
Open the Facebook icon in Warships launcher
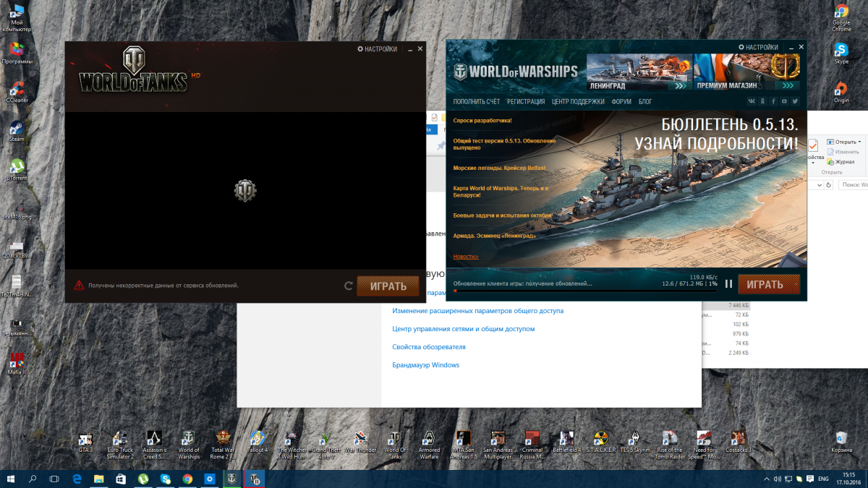(x=774, y=102)
